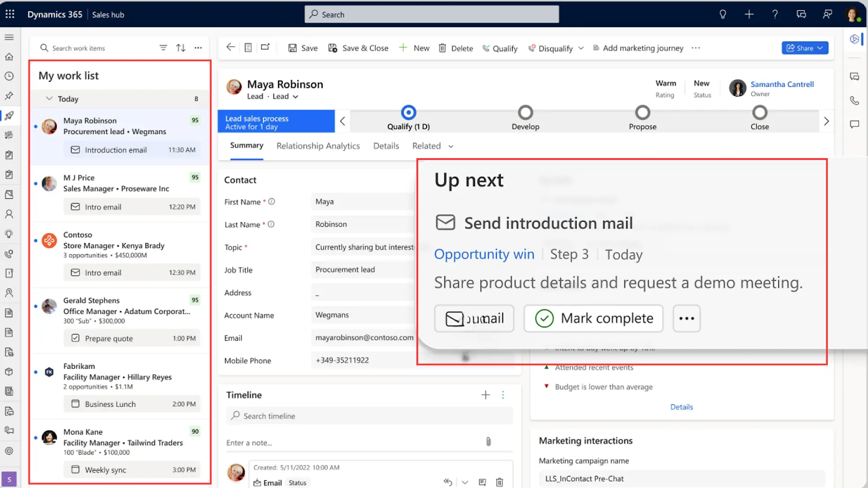Screen dimensions: 868x488
Task: Click the Details link in insights card
Action: point(681,407)
